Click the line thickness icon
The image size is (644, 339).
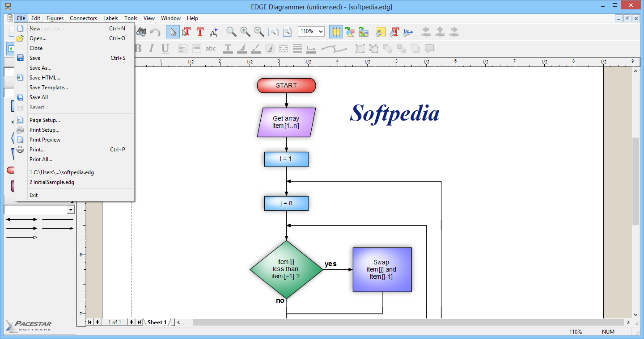click(x=297, y=48)
